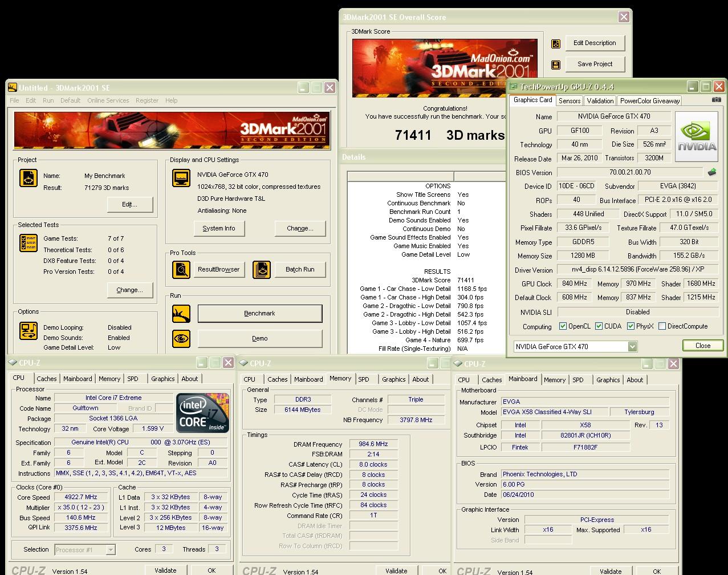The height and width of the screenshot is (575, 728).
Task: Open the File menu in 3DMark2001 SE
Action: pos(14,100)
